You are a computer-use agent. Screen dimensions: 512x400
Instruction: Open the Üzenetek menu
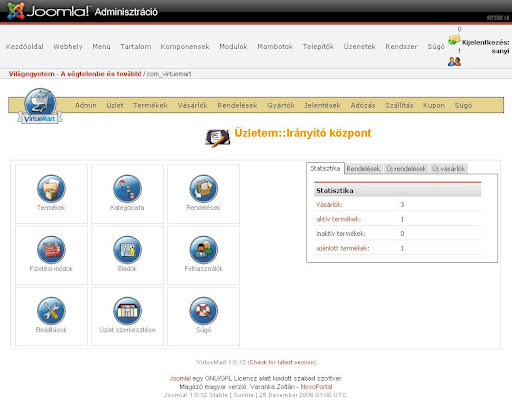360,47
